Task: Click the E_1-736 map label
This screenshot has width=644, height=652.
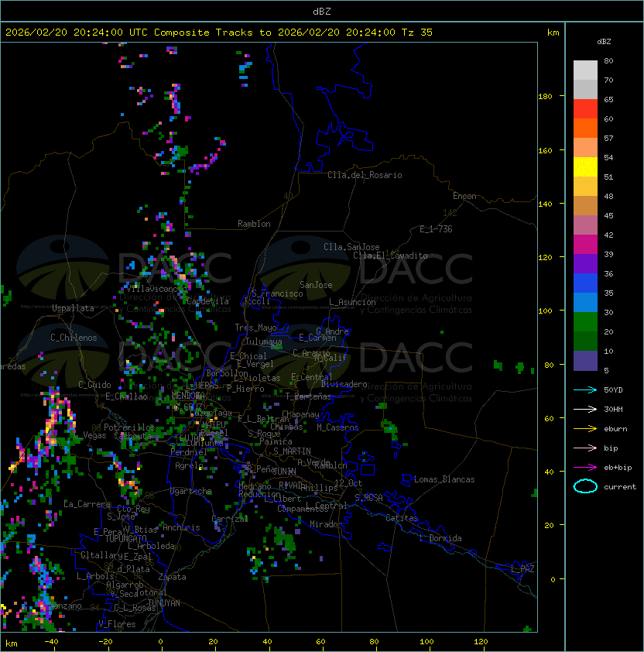Action: (x=436, y=229)
